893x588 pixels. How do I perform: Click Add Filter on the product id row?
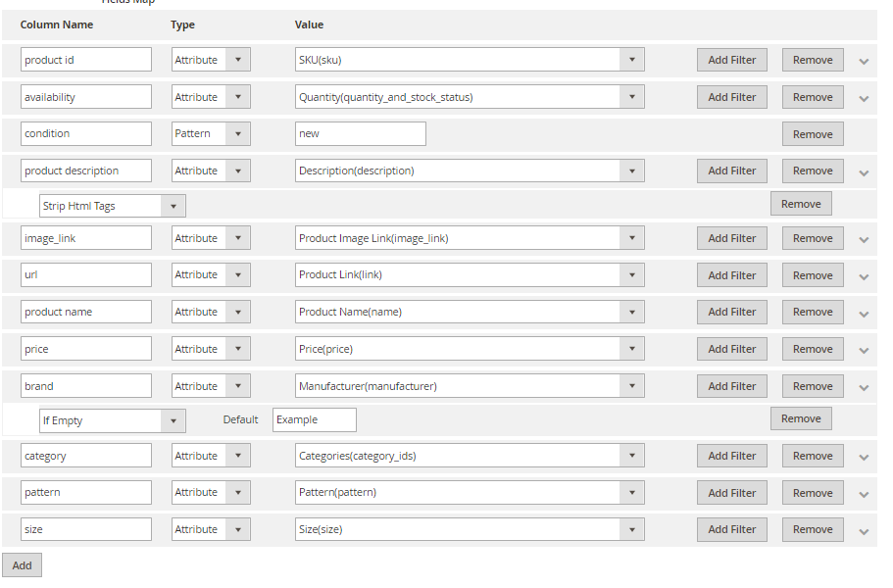(x=732, y=60)
